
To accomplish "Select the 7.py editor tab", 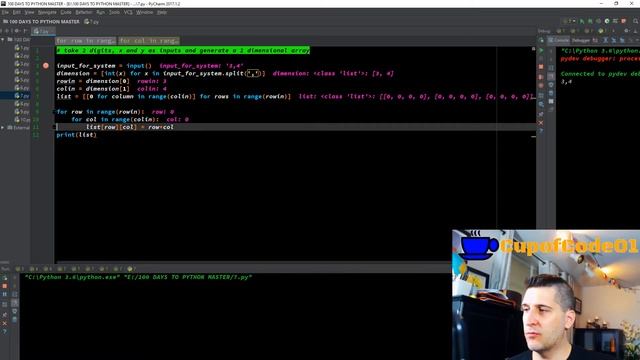I will tap(43, 31).
